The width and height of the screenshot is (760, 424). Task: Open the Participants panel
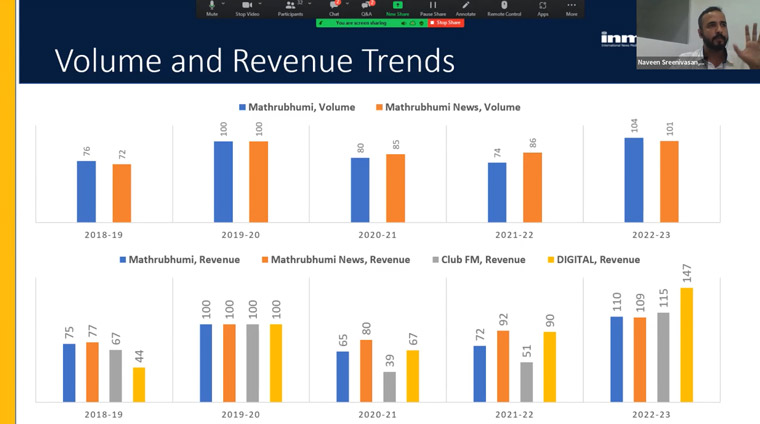click(290, 8)
